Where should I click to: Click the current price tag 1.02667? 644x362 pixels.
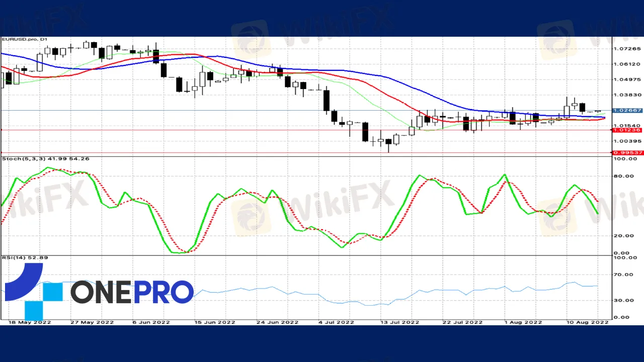click(626, 110)
